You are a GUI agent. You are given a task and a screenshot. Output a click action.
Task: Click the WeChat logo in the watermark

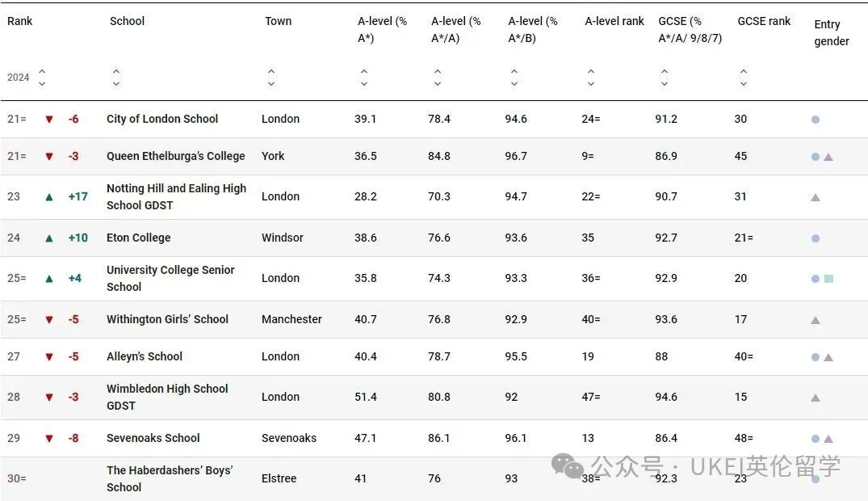tap(568, 465)
